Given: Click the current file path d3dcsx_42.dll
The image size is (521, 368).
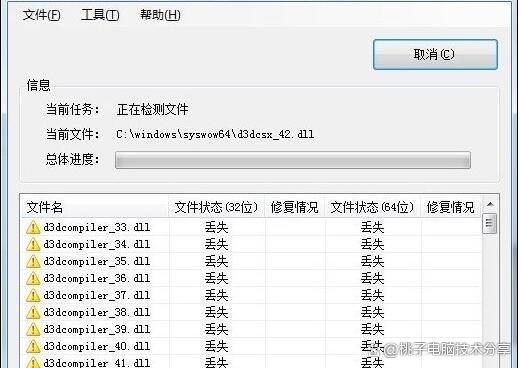Looking at the screenshot, I should tap(215, 134).
